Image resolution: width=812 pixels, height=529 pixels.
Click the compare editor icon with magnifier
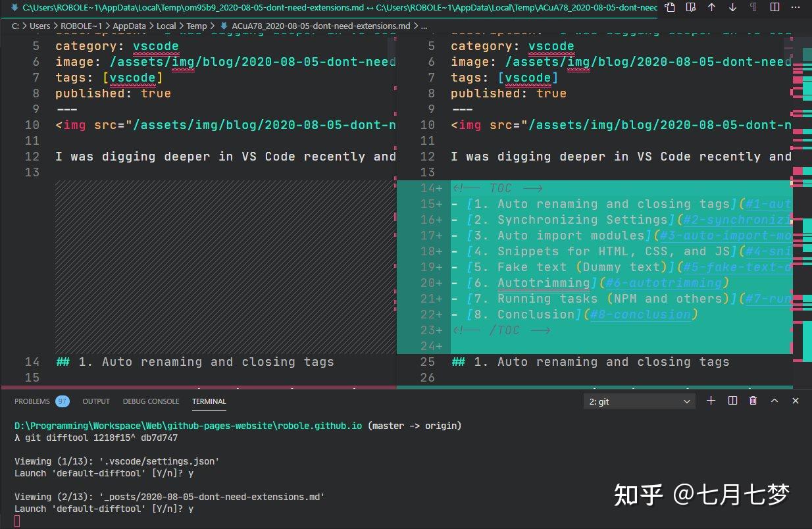[691, 7]
